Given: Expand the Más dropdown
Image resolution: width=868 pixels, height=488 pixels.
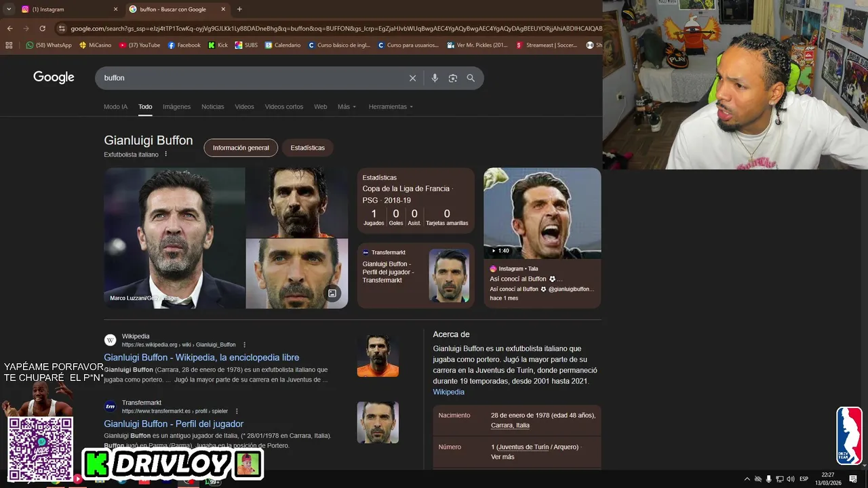Looking at the screenshot, I should tap(347, 106).
